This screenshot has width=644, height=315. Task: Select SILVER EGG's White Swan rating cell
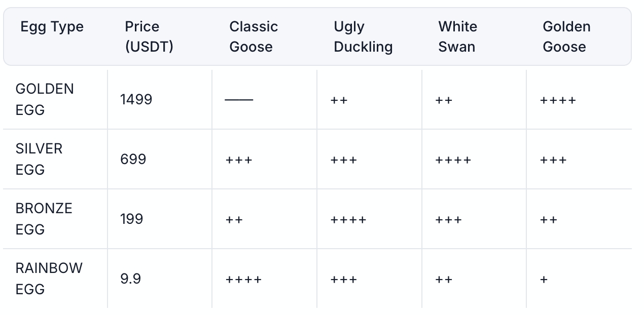click(453, 160)
